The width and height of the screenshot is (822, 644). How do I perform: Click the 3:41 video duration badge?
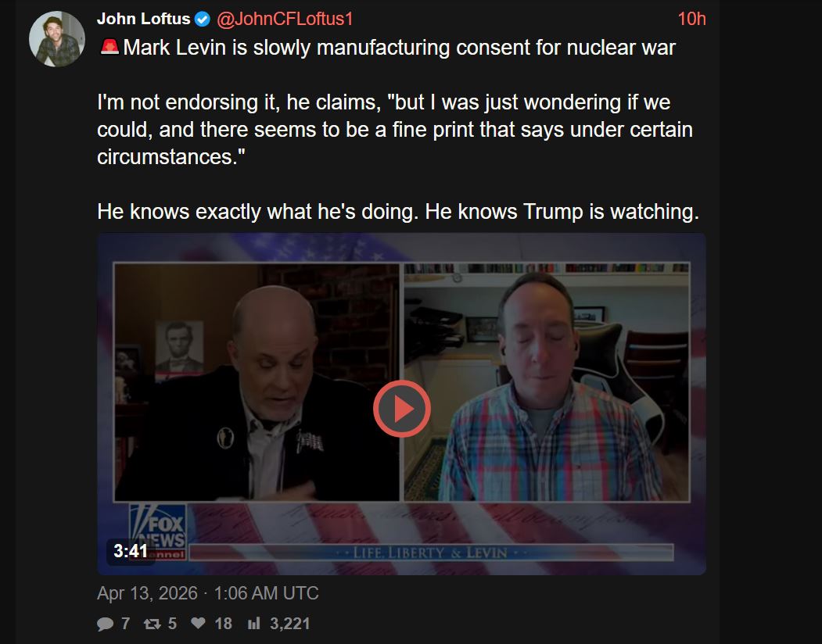point(131,551)
